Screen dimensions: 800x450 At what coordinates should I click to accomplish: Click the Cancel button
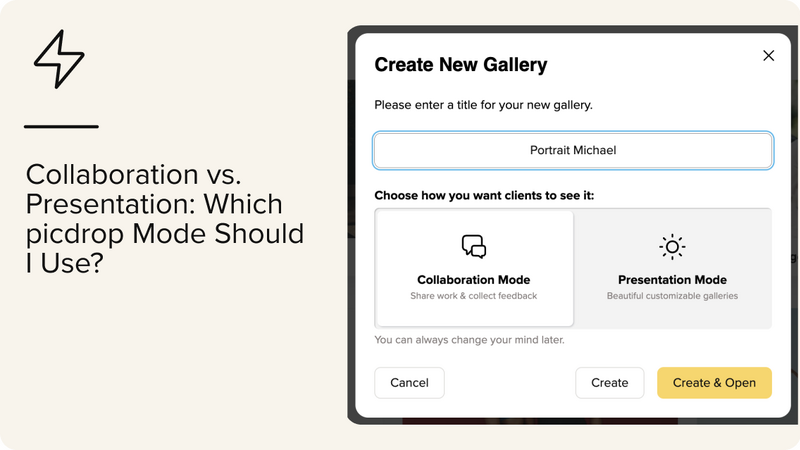pos(409,383)
